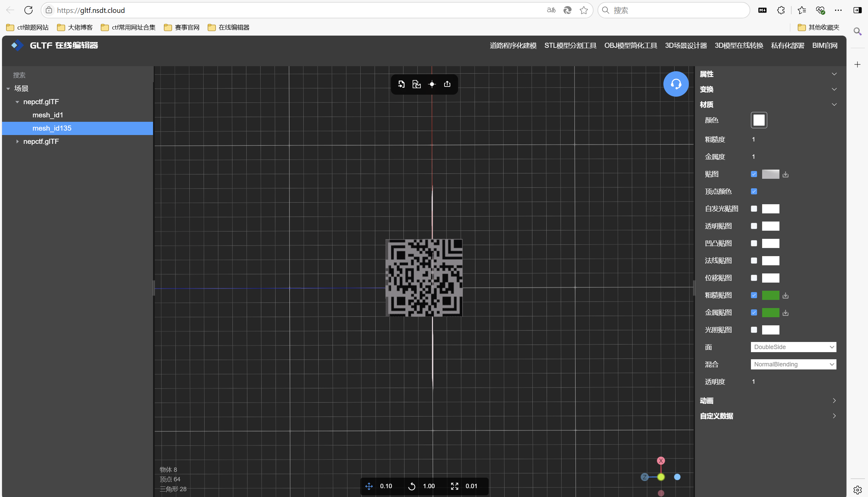Enable the 自发光贴图 emissive map checkbox
The image size is (868, 497).
click(754, 209)
